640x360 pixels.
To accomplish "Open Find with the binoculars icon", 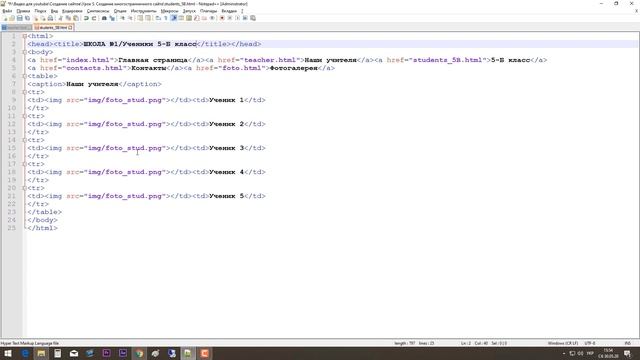I will coord(104,18).
